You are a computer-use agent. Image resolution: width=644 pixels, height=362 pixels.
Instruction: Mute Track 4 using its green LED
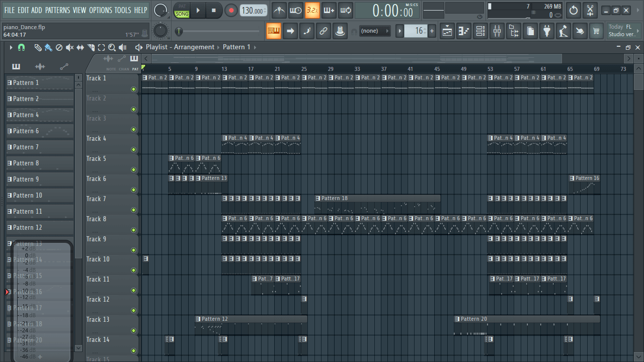pos(133,150)
